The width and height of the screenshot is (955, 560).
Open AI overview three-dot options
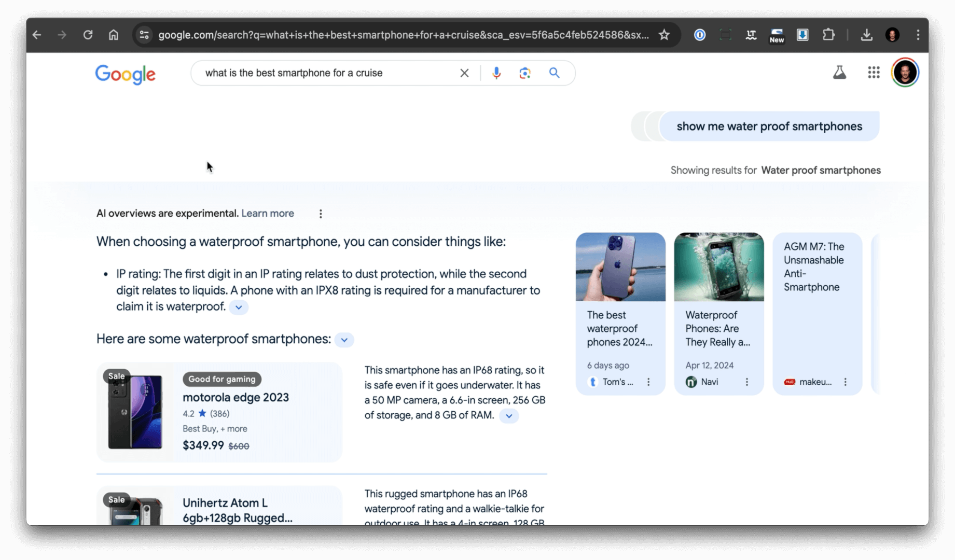[x=321, y=214]
